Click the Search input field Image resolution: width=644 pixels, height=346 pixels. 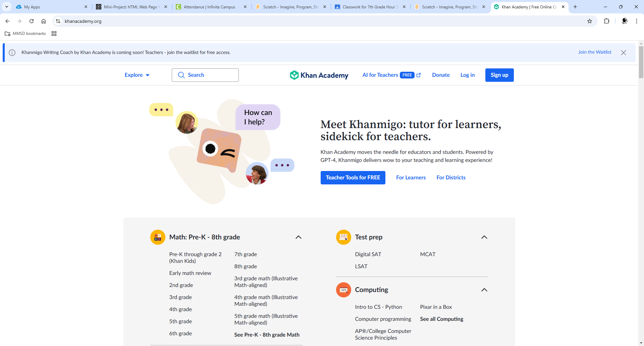(205, 75)
